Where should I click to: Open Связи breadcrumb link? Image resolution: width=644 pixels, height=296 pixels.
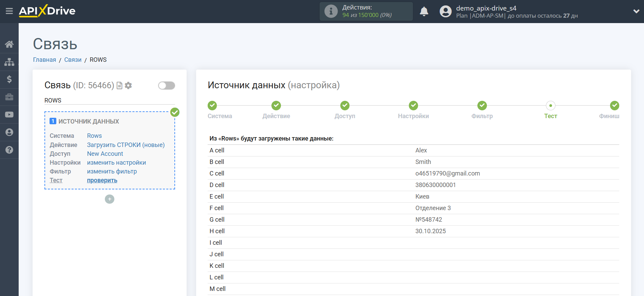coord(73,60)
